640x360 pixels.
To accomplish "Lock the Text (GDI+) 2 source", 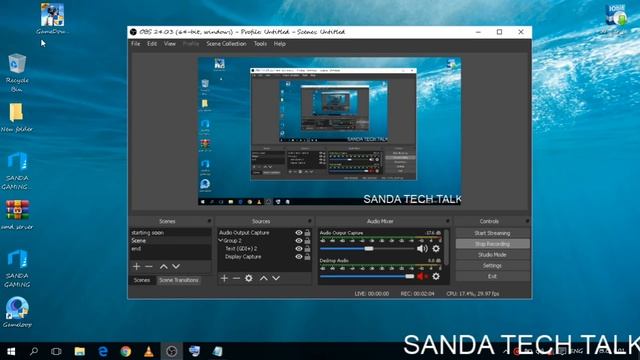I will pyautogui.click(x=307, y=249).
